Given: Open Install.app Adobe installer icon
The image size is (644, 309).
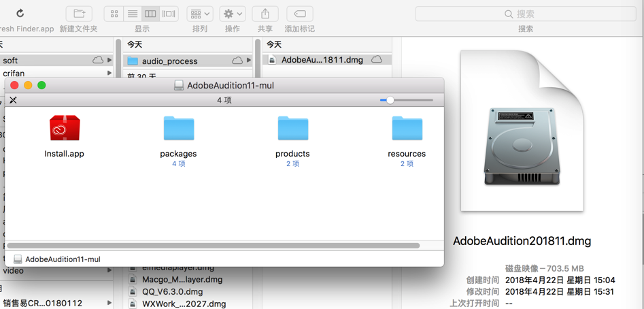Looking at the screenshot, I should coord(65,128).
